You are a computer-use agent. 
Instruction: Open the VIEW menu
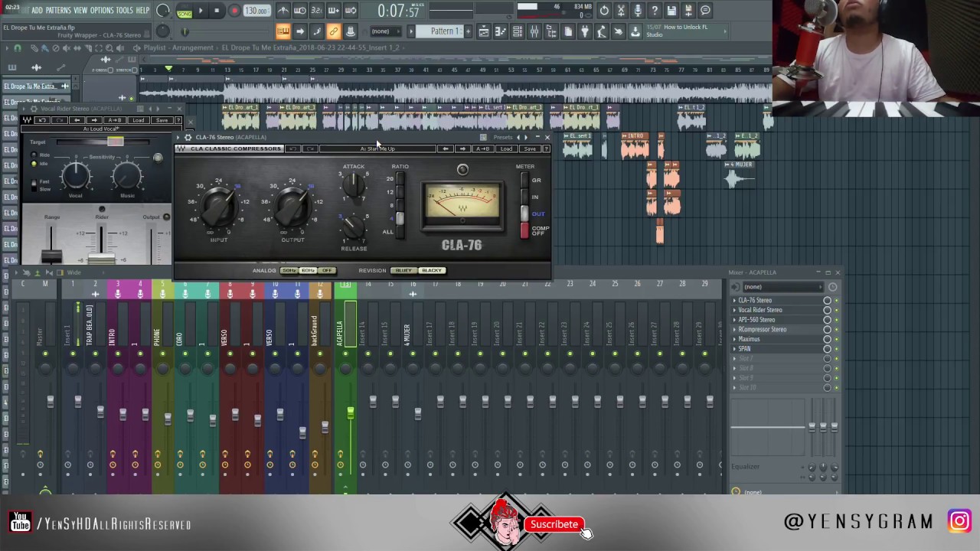80,11
